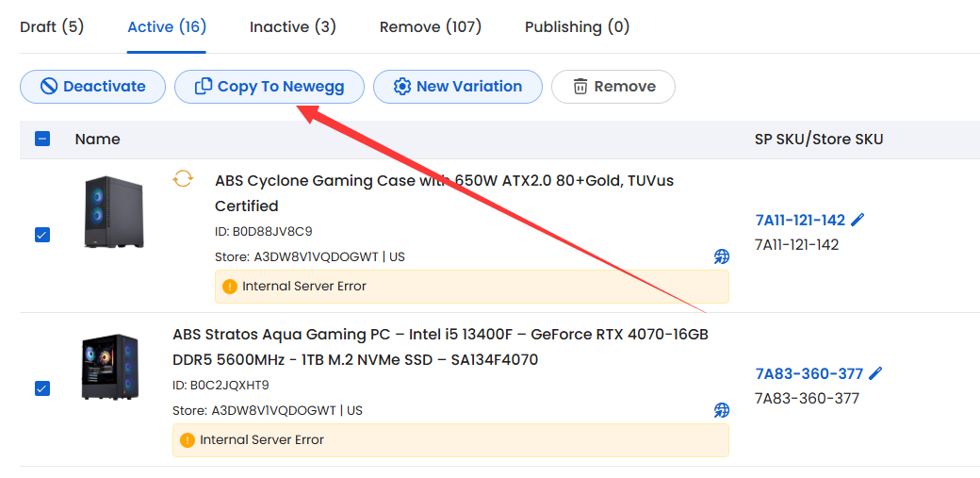980x478 pixels.
Task: Open the ABS Cyclone case product thumbnail
Action: coord(113,212)
